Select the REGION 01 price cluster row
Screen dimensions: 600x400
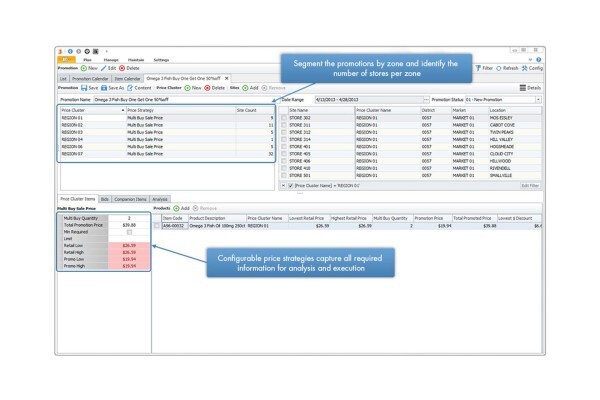[x=167, y=118]
